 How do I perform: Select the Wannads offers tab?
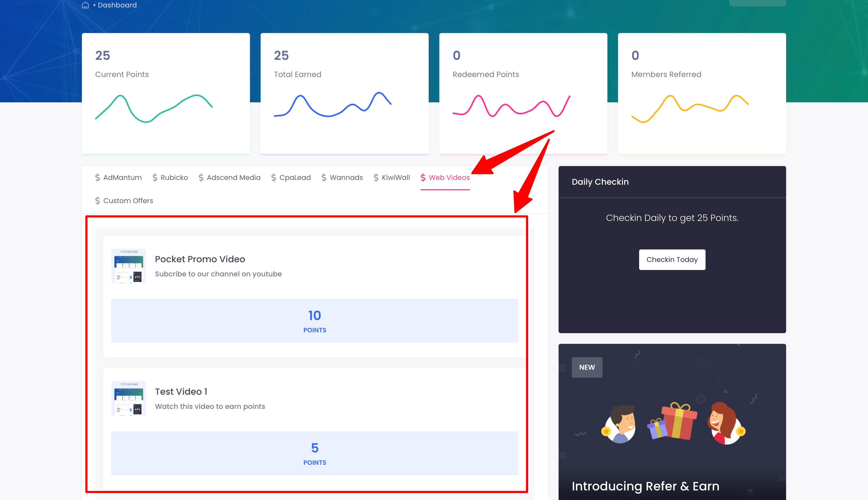[x=346, y=178]
